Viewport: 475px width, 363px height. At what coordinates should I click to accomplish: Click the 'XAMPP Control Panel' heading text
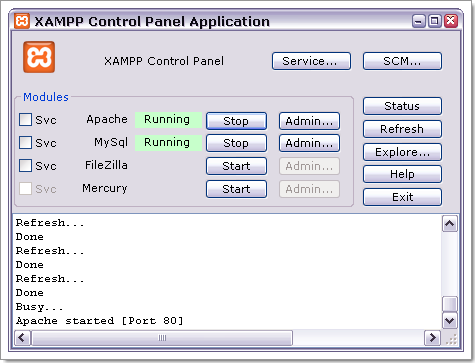point(164,61)
